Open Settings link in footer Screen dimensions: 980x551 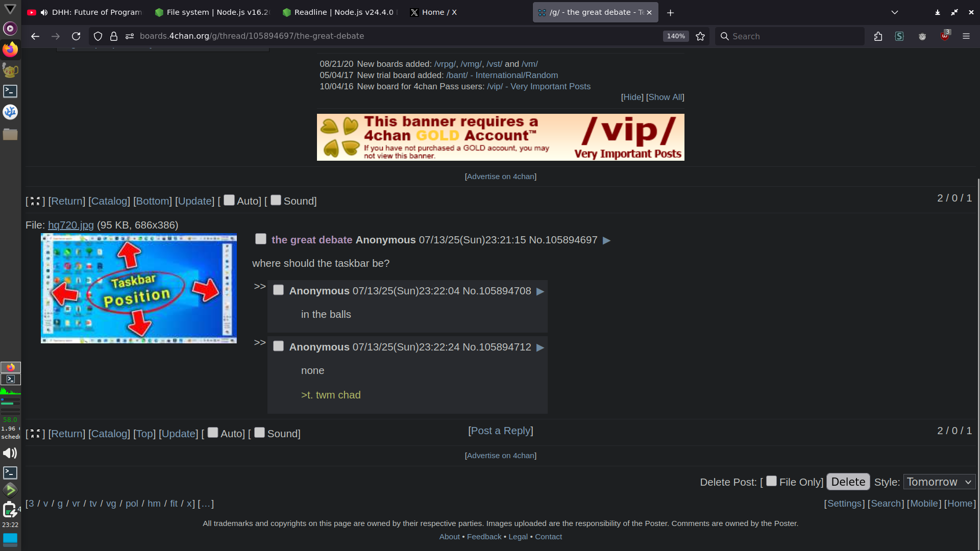coord(844,504)
